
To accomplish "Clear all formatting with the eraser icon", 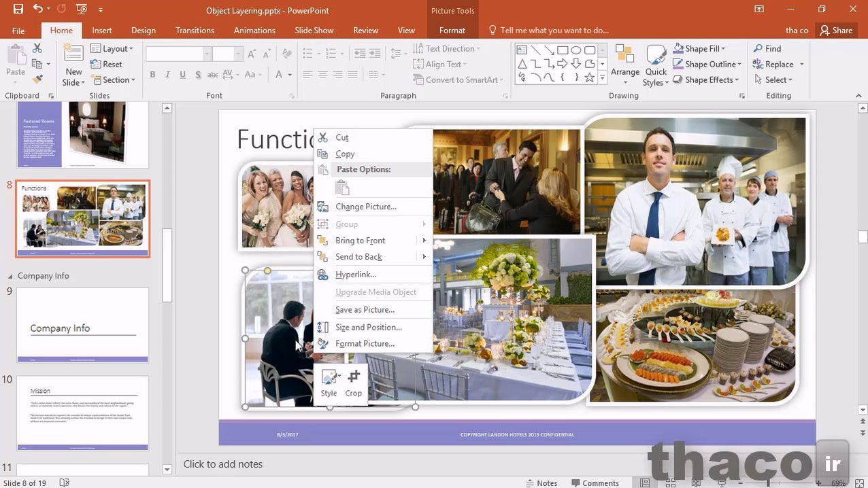I will [287, 54].
